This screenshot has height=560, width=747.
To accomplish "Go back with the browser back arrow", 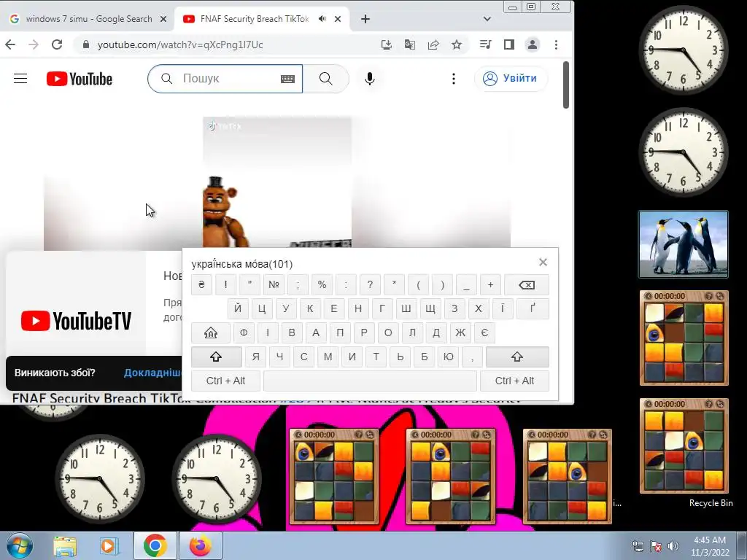I will coord(10,44).
